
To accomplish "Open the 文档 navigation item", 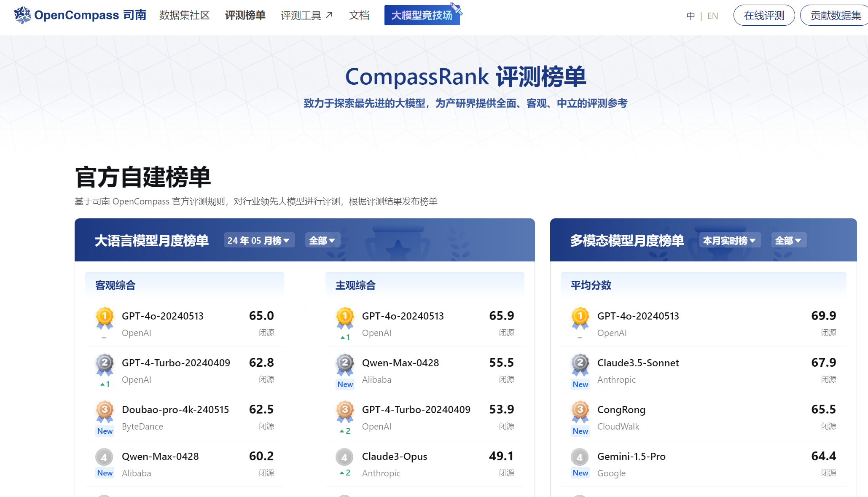I will pos(359,15).
